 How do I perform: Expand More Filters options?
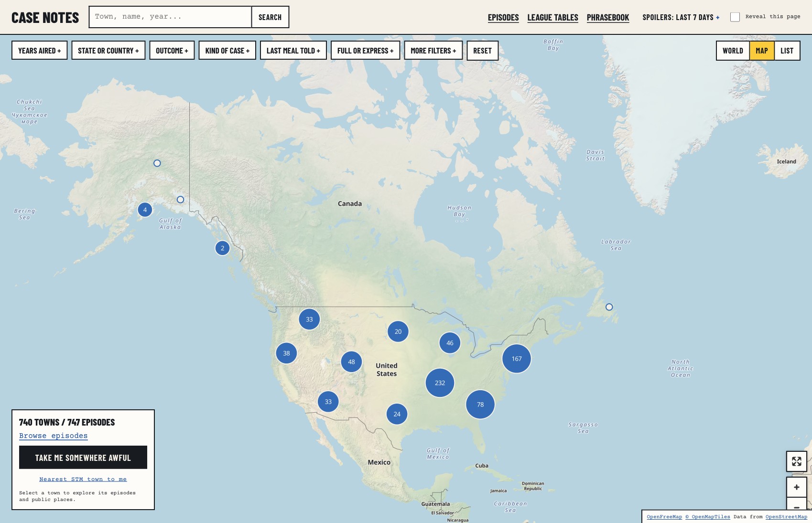[x=433, y=51]
